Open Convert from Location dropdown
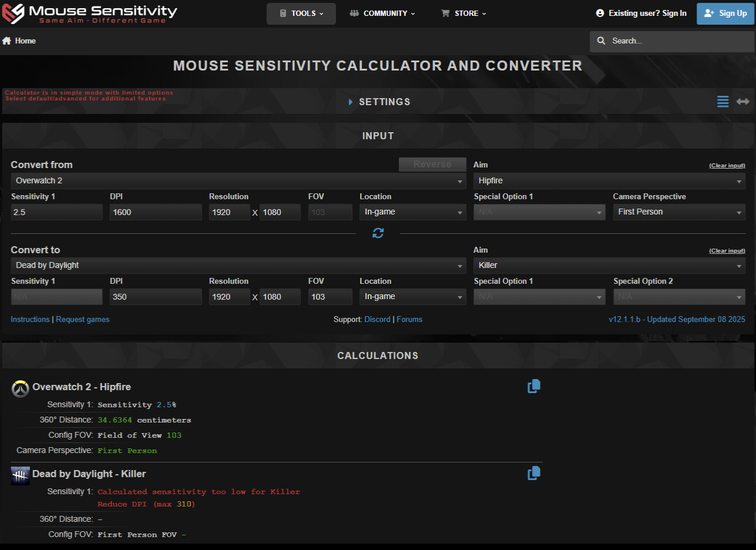This screenshot has width=756, height=550. pos(413,212)
